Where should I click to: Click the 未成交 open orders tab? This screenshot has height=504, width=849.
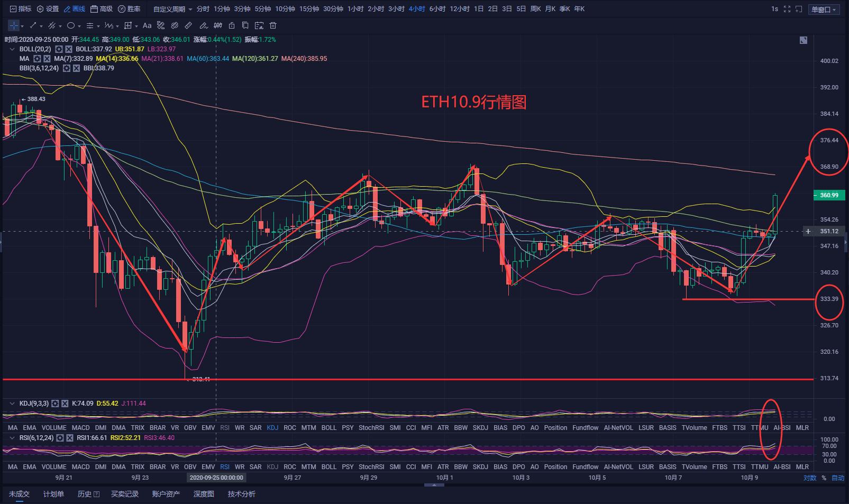coord(19,494)
